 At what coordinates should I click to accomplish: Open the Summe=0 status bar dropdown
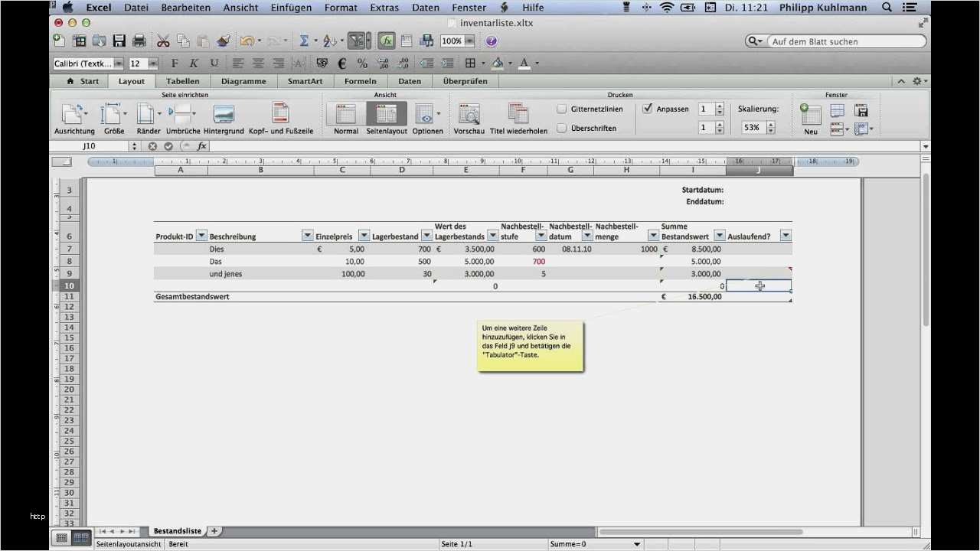(637, 544)
